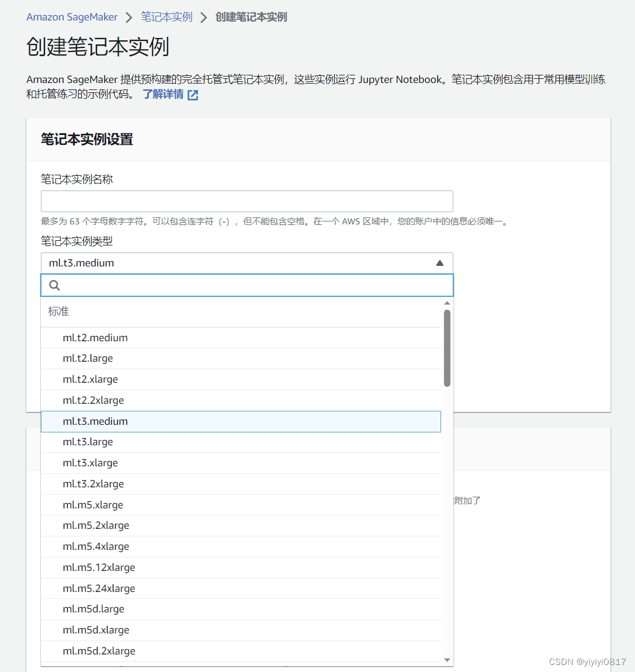Select ml.m5.xlarge instance type
The height and width of the screenshot is (672, 635).
[241, 505]
